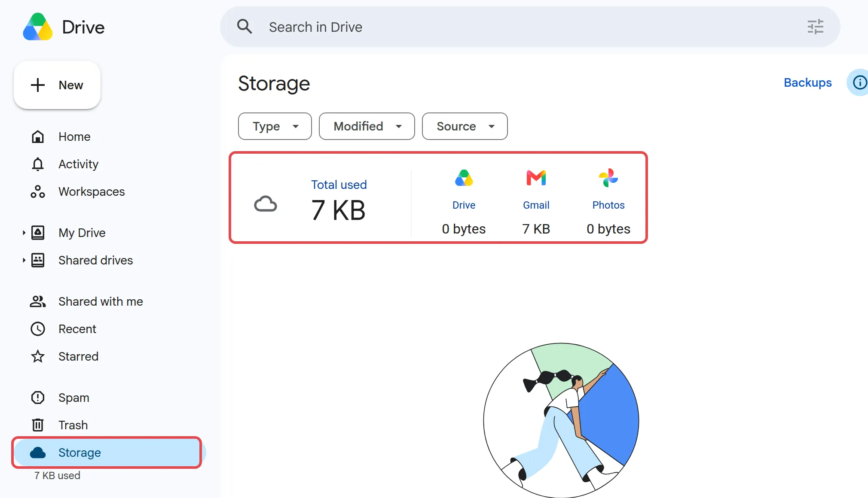Open the Trash view
The image size is (868, 498).
tap(109, 425)
